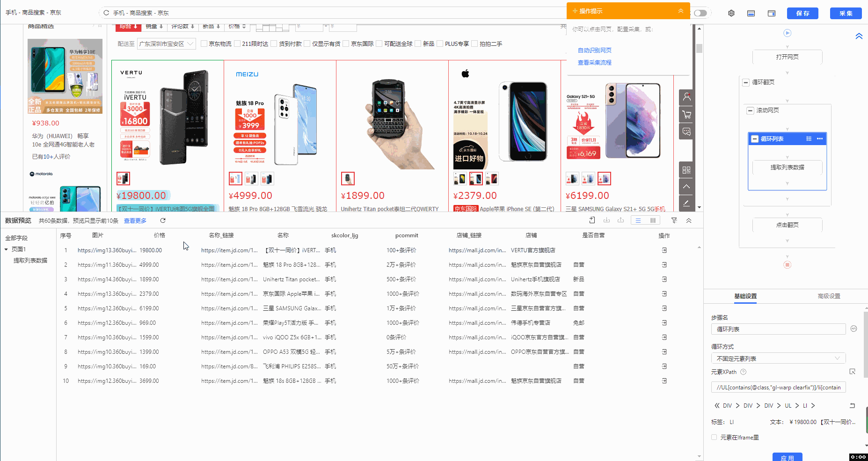The height and width of the screenshot is (461, 868).
Task: Select the 提取列表数据 step in workflow
Action: tap(788, 168)
